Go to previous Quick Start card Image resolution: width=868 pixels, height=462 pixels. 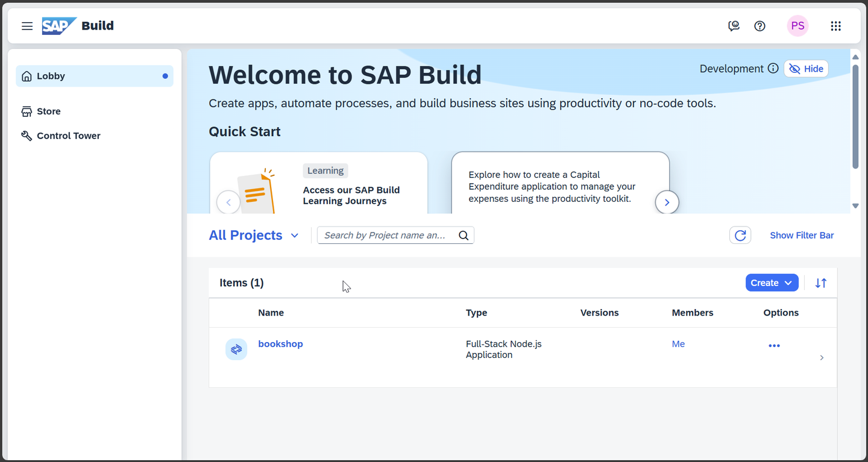[x=228, y=202]
